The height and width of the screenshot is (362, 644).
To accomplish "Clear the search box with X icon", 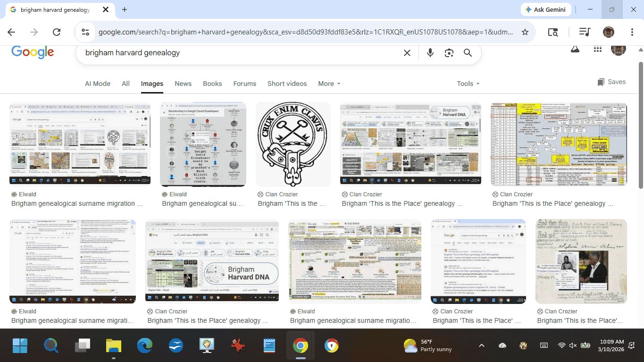I will pyautogui.click(x=407, y=53).
